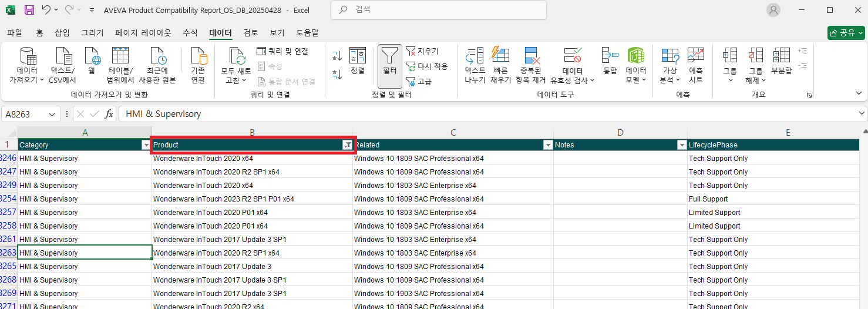Switch to the 삽입 (Insert) tab

(x=62, y=33)
